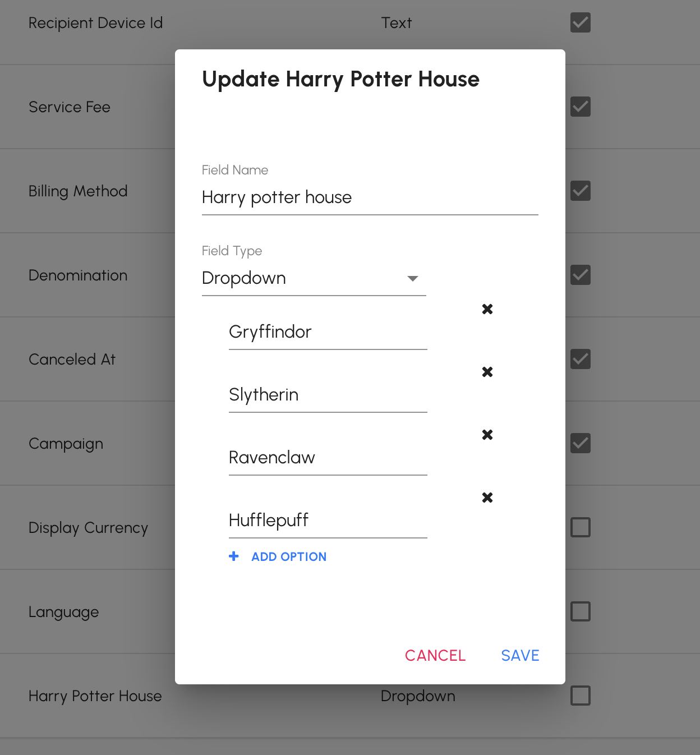Open the Field Type dropdown arrow
Viewport: 700px width, 755px height.
[413, 278]
